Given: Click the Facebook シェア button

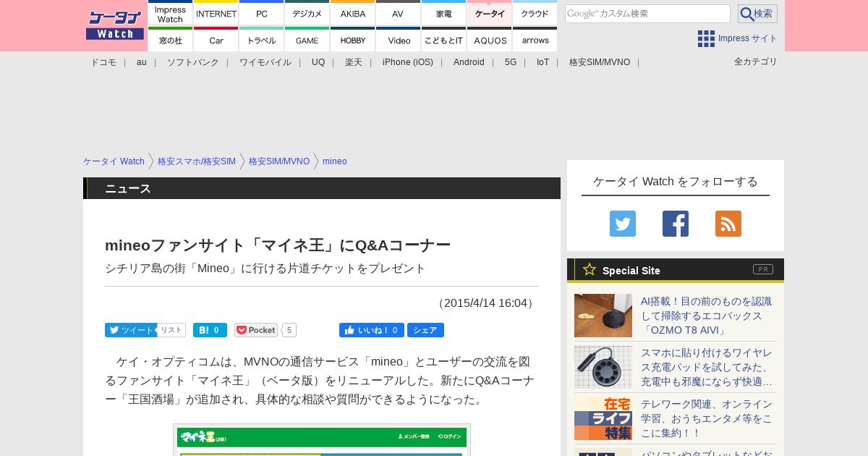Looking at the screenshot, I should tap(425, 330).
